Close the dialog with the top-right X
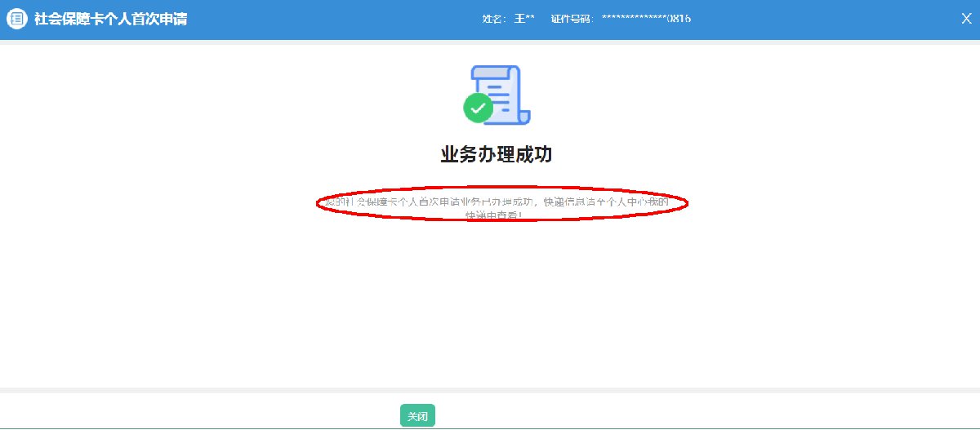The image size is (980, 430). pos(966,19)
